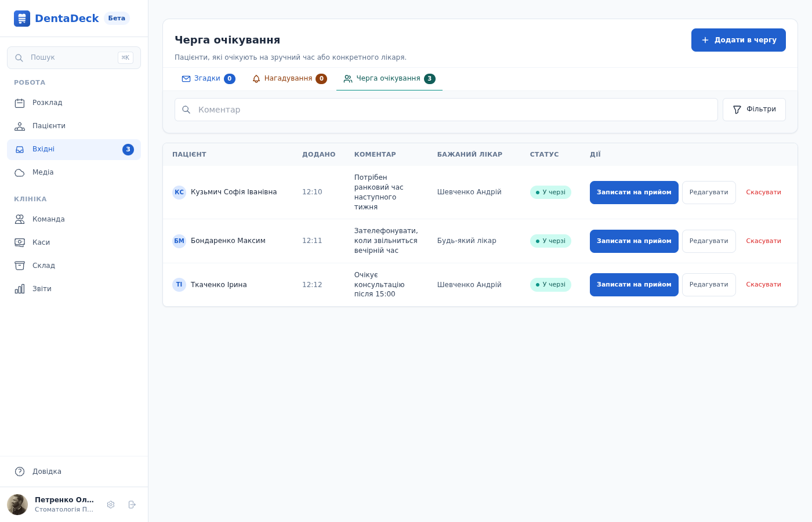The height and width of the screenshot is (522, 812).
Task: Click the Пацієнт column header
Action: click(x=189, y=154)
